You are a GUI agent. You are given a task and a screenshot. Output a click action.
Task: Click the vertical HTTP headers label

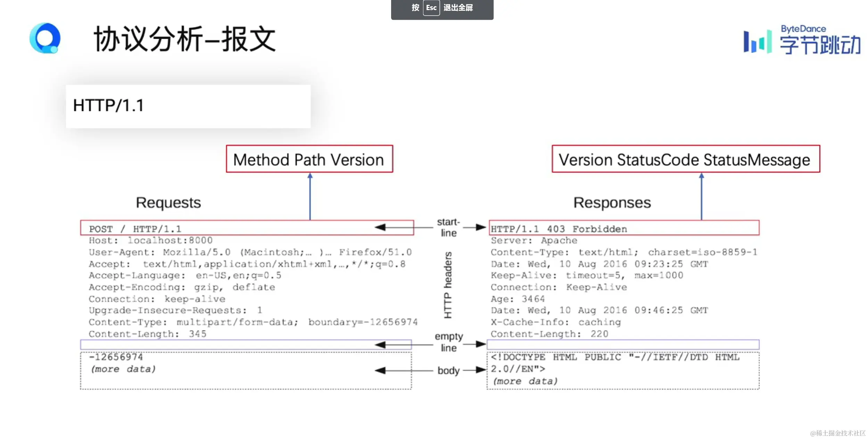coord(448,285)
